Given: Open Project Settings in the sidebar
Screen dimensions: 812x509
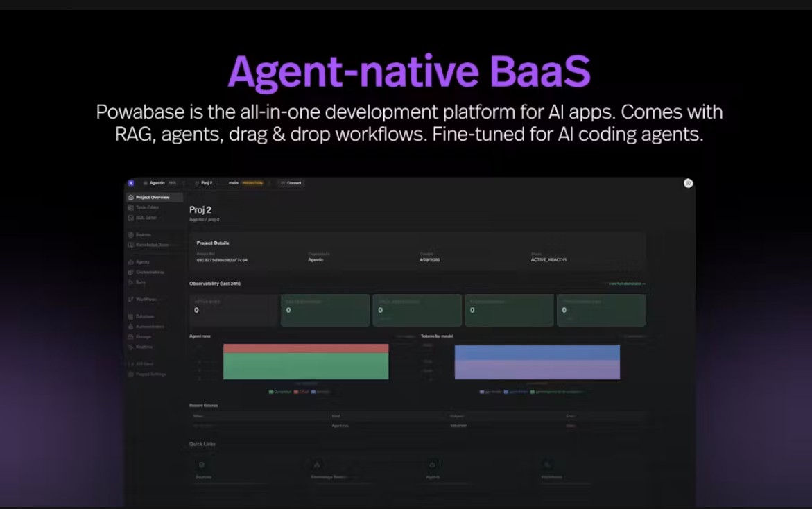Looking at the screenshot, I should pyautogui.click(x=155, y=374).
